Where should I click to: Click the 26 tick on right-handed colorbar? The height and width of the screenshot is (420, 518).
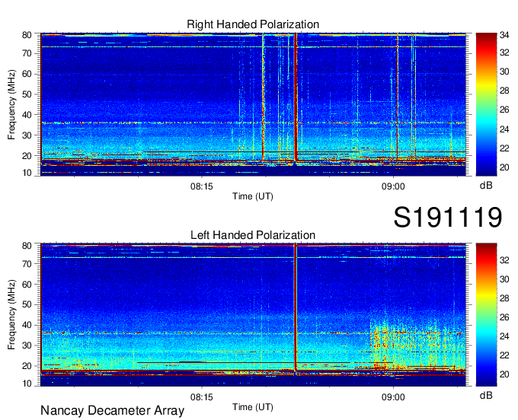click(504, 110)
